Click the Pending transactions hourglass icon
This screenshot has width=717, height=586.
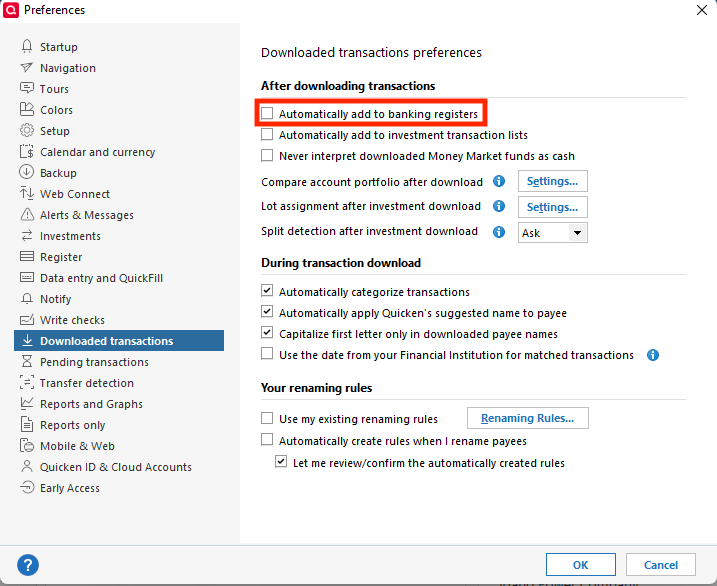[x=27, y=362]
